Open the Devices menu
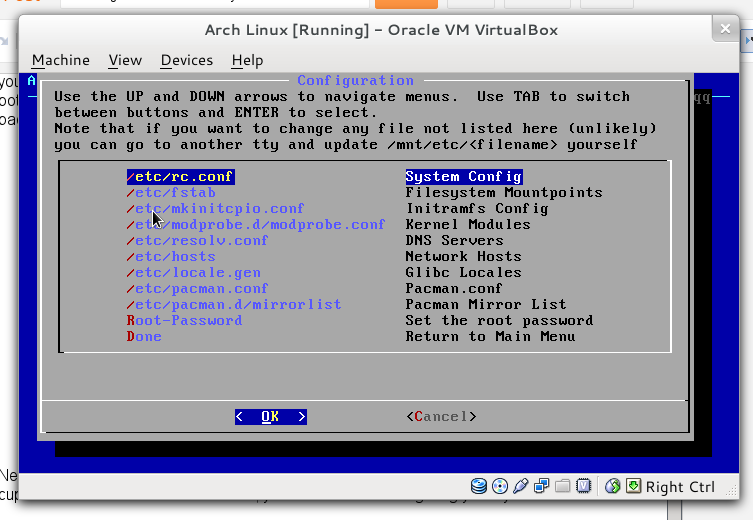 point(186,60)
